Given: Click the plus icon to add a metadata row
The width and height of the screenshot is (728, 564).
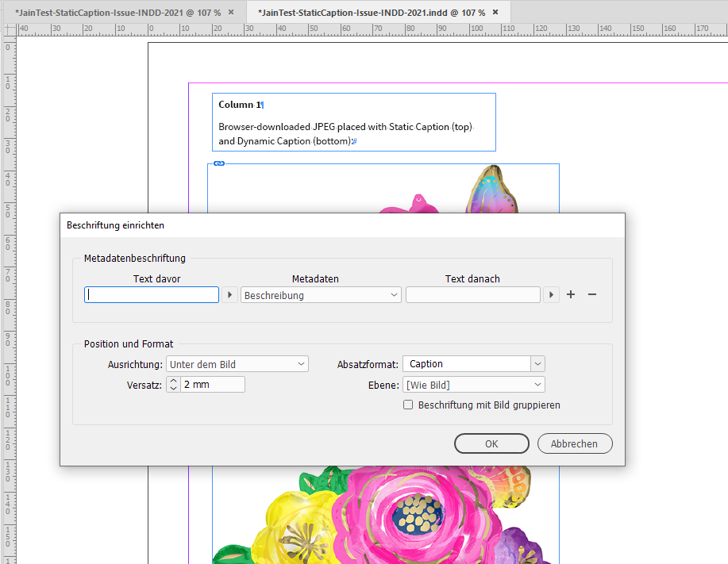Looking at the screenshot, I should pyautogui.click(x=570, y=294).
